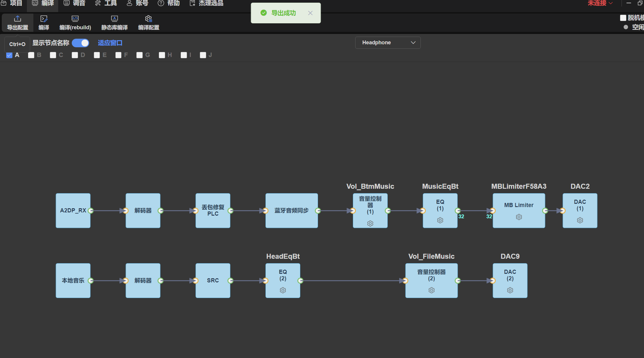Open gear settings on 音量控制器 (2) node

pos(431,290)
